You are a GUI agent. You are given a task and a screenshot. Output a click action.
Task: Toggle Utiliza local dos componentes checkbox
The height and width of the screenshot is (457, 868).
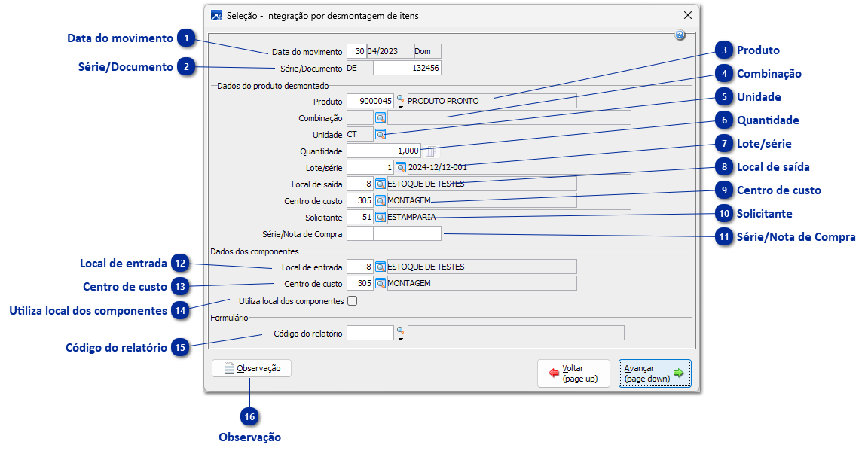tap(352, 301)
